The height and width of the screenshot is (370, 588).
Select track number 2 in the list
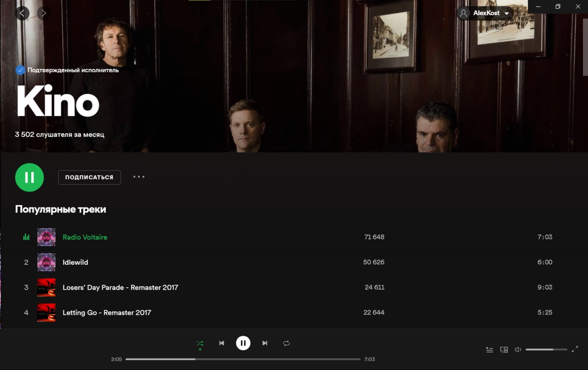click(x=26, y=262)
